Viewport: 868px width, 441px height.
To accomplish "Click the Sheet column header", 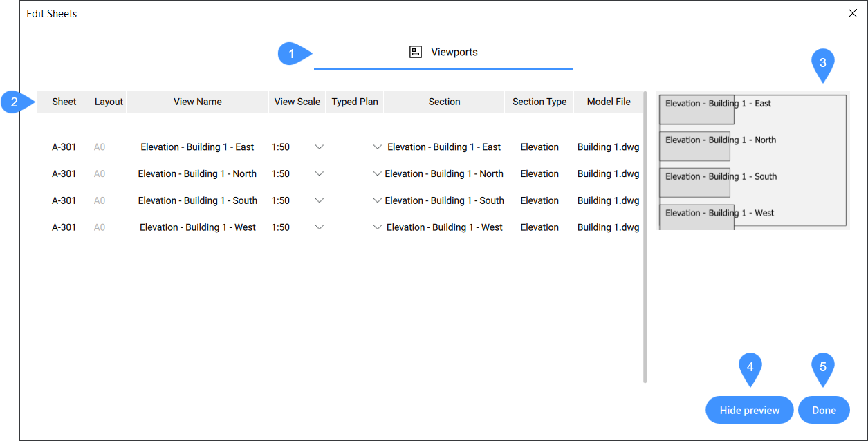I will (x=64, y=102).
